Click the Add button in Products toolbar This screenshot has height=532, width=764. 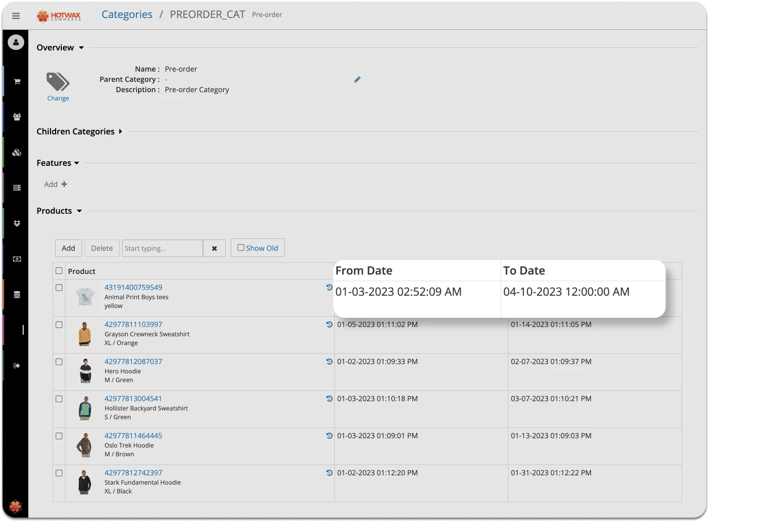(69, 248)
